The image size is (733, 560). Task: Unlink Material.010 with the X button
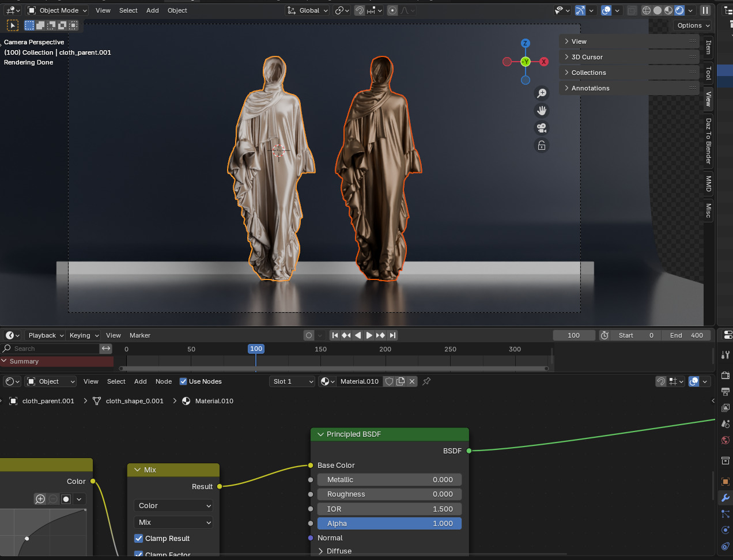[x=412, y=381]
